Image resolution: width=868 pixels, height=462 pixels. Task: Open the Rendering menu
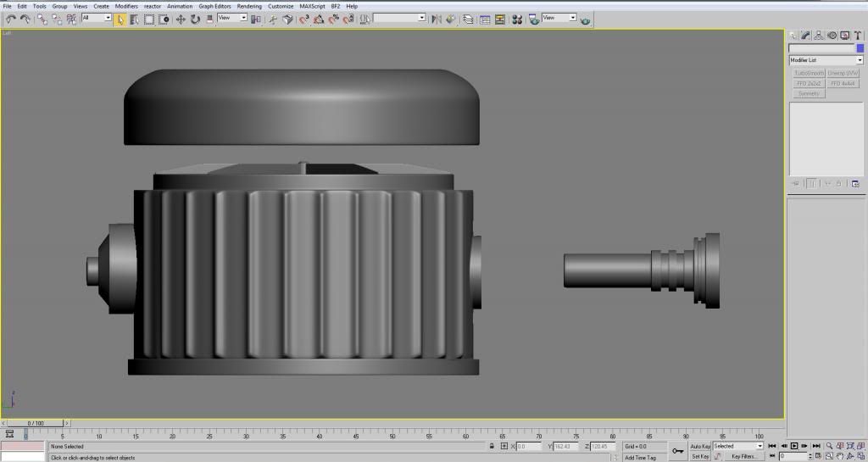pyautogui.click(x=249, y=6)
